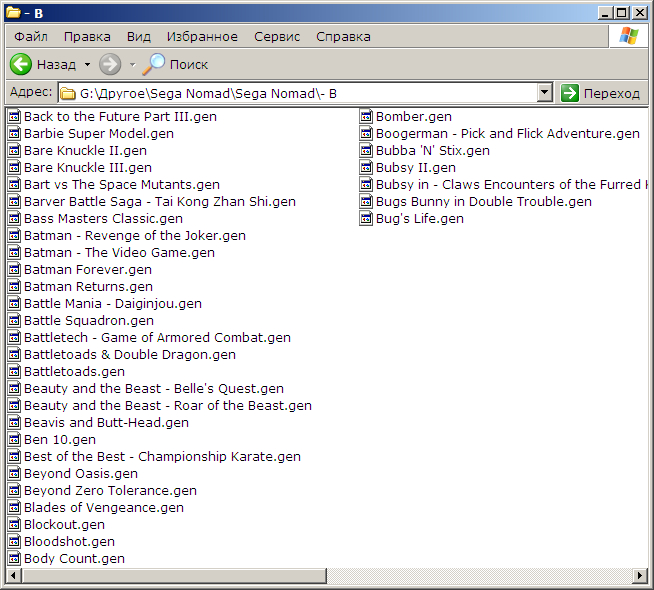Open Search with the magnifier icon
The width and height of the screenshot is (654, 590).
tap(155, 64)
